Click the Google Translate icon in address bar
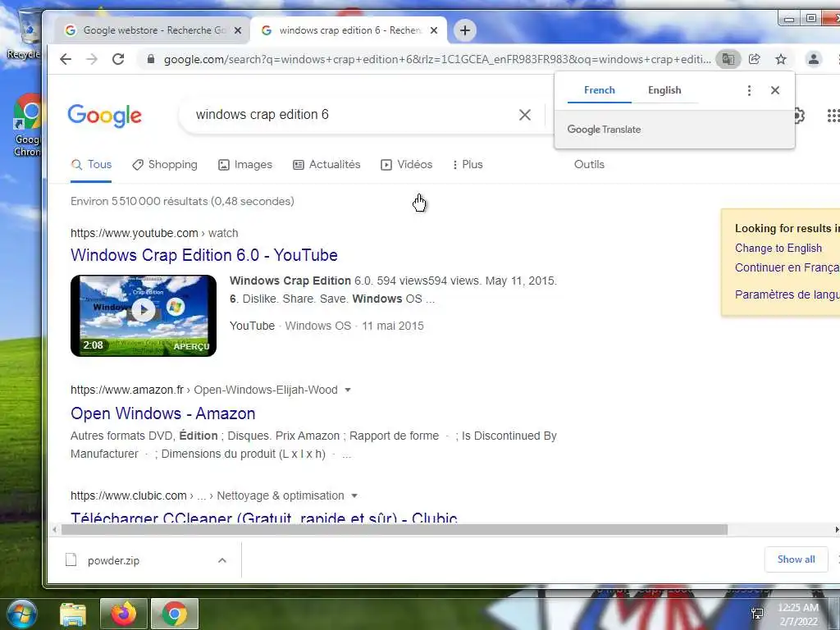 [x=728, y=59]
